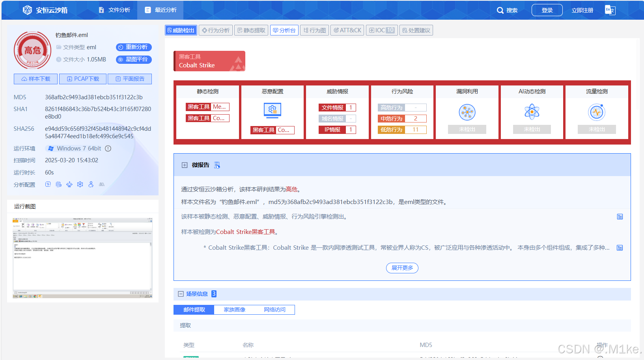Image resolution: width=644 pixels, height=360 pixels.
Task: Click the 漏洞利用 molecule icon
Action: (467, 112)
